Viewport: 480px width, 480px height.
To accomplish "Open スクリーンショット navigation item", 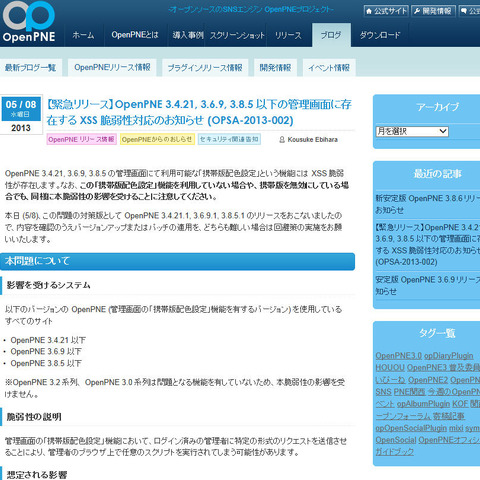I will [x=237, y=35].
